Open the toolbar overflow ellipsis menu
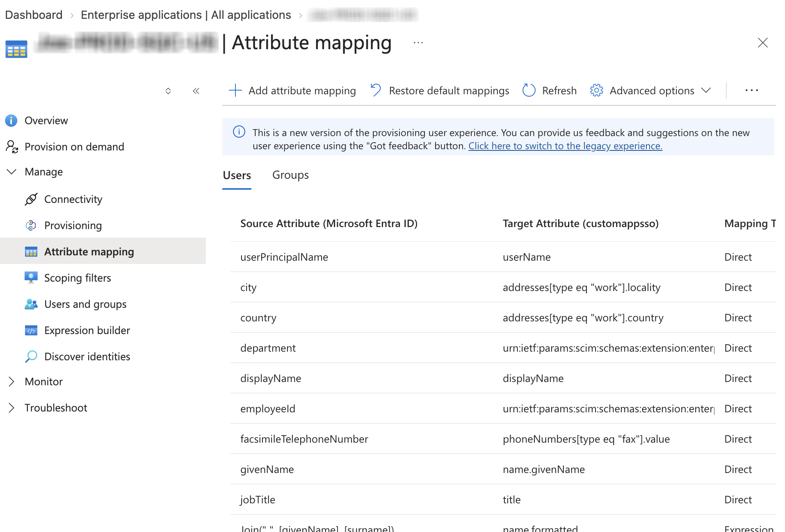The height and width of the screenshot is (532, 785). [x=752, y=90]
